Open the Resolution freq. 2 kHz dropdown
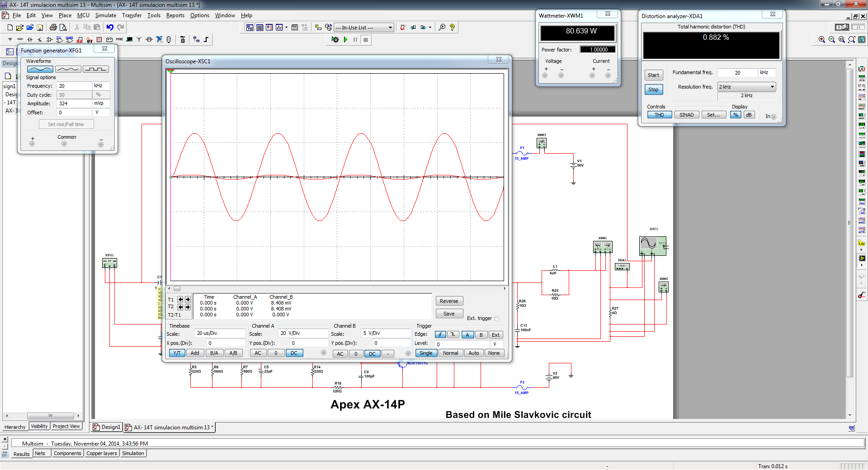868x470 pixels. 747,87
